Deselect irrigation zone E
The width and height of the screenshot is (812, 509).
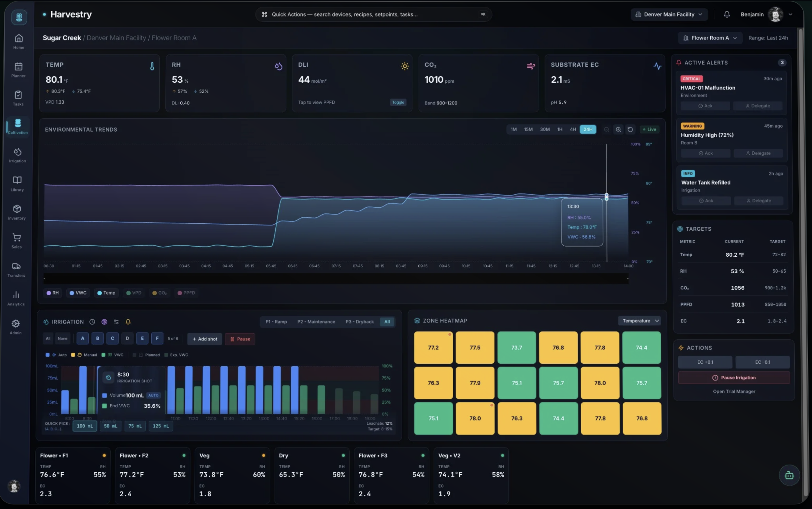click(142, 338)
